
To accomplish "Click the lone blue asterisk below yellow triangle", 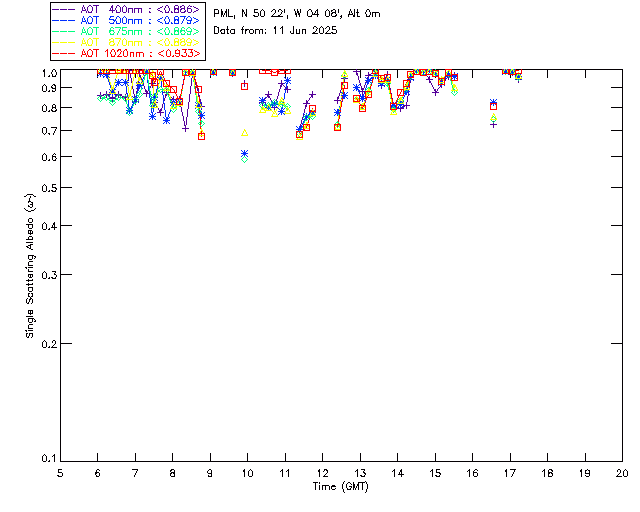I will (245, 154).
